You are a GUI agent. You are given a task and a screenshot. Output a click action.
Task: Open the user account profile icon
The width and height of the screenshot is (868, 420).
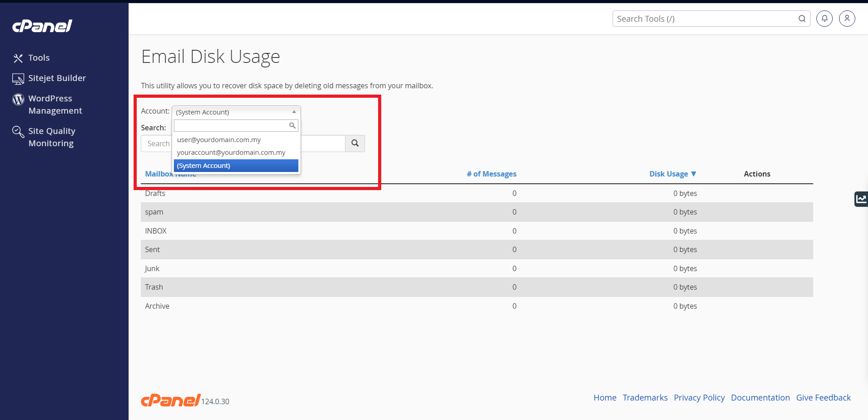(x=847, y=19)
